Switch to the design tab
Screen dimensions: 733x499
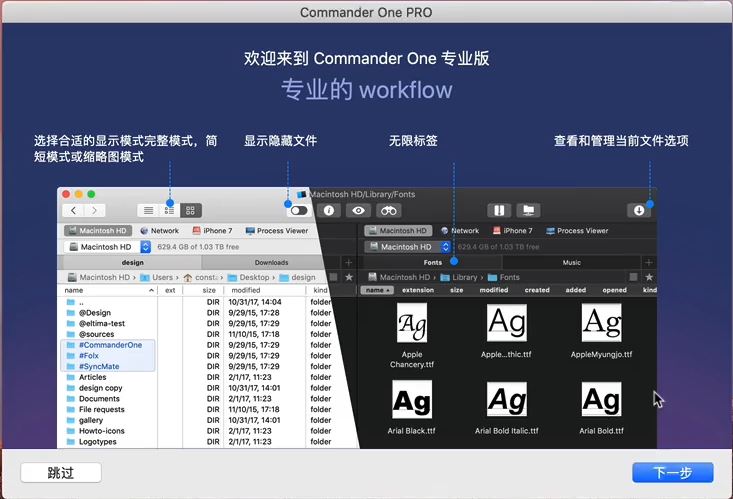tap(132, 262)
